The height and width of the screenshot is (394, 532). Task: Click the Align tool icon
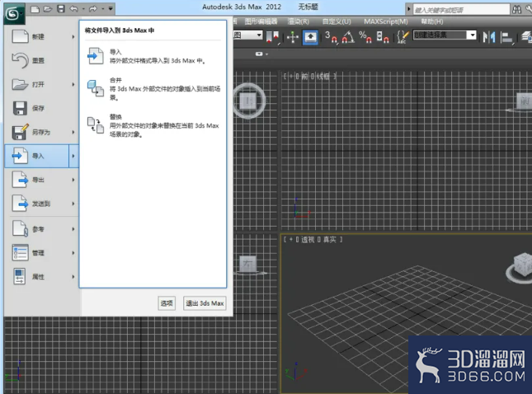point(506,38)
